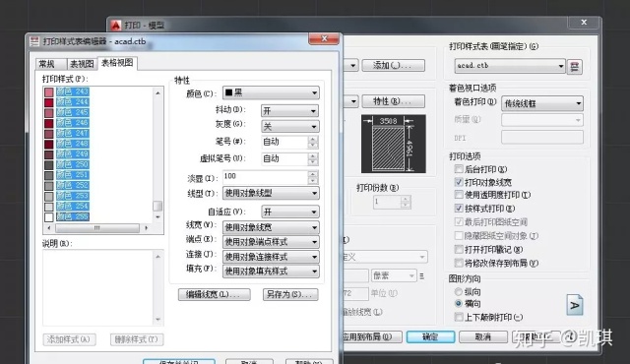This screenshot has width=630, height=364.
Task: Open the 线宽 dropdown
Action: pyautogui.click(x=272, y=227)
